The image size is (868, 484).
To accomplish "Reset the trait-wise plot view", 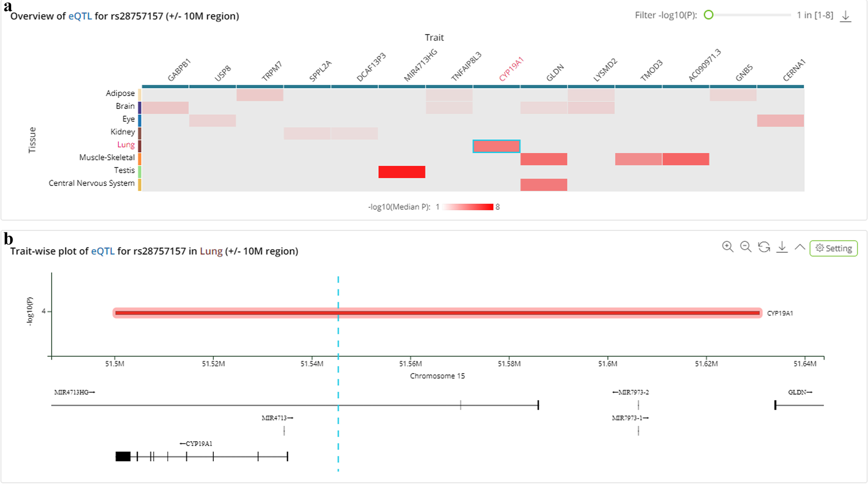I will (x=764, y=247).
